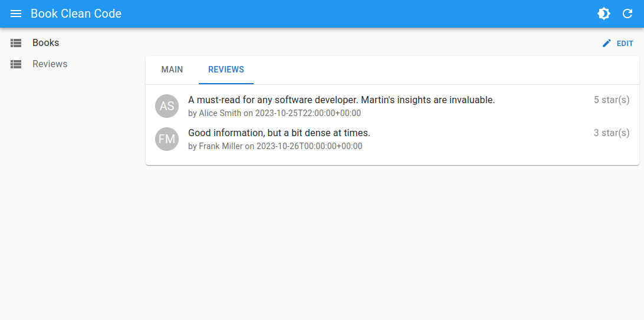Screen dimensions: 644x320
Task: Open the "A must-read for any software developer" review
Action: pyautogui.click(x=341, y=100)
